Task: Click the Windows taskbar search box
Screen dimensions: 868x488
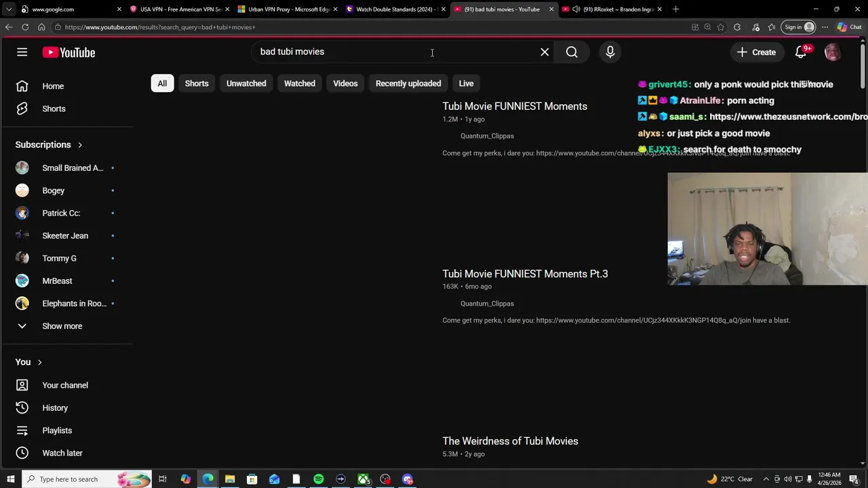Action: tap(87, 479)
